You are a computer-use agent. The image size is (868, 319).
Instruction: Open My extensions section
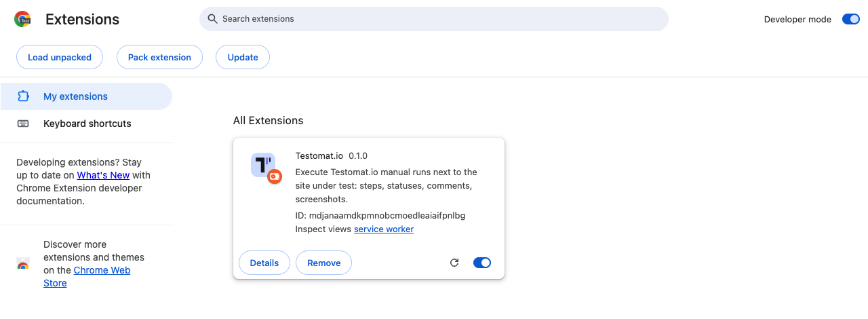pyautogui.click(x=86, y=96)
